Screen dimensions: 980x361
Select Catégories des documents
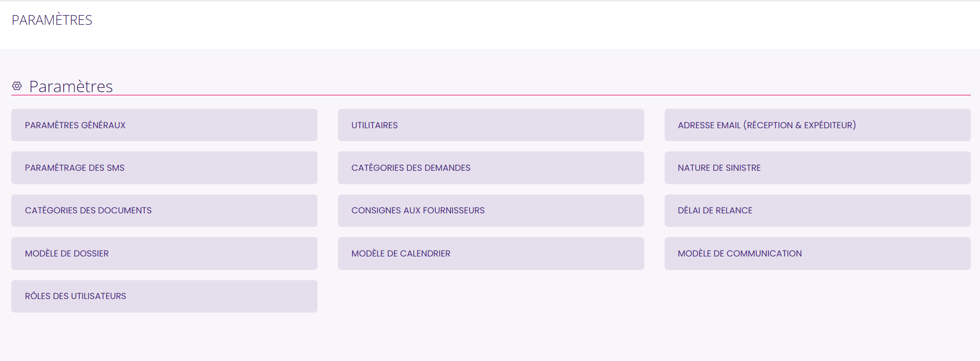[x=164, y=211]
